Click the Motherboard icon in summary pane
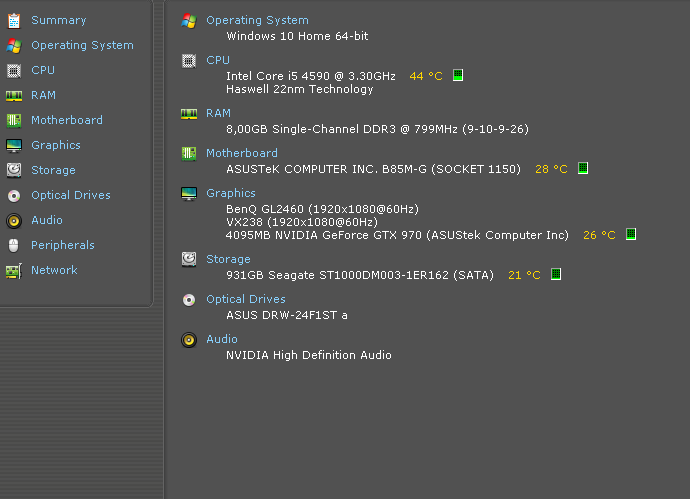 click(x=189, y=154)
